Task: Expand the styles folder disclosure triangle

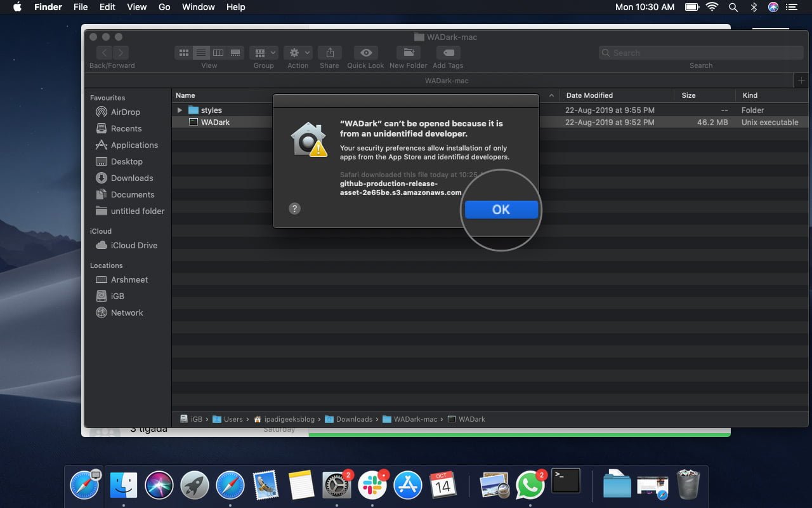Action: (x=180, y=110)
